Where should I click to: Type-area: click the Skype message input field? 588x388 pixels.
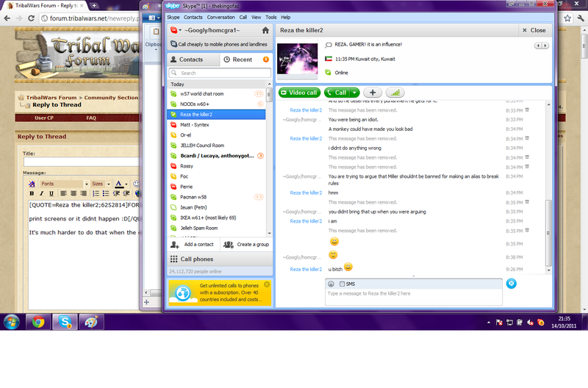[x=414, y=297]
